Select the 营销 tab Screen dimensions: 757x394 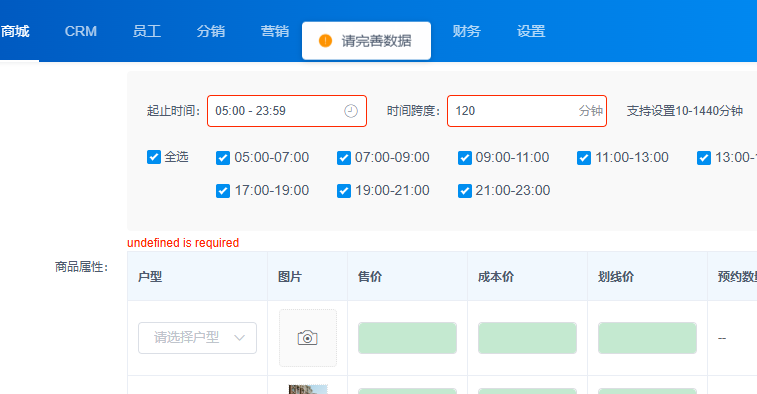pyautogui.click(x=275, y=31)
